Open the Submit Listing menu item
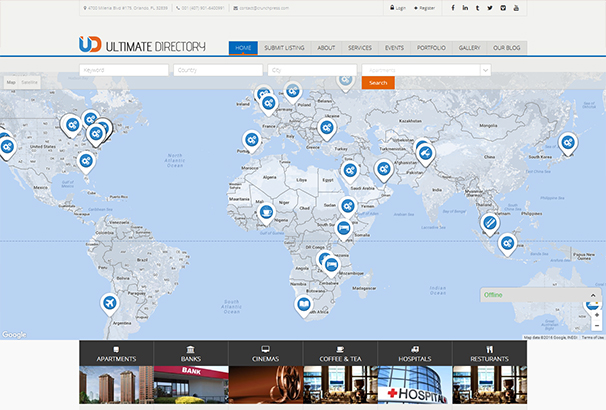The width and height of the screenshot is (606, 410). 284,48
